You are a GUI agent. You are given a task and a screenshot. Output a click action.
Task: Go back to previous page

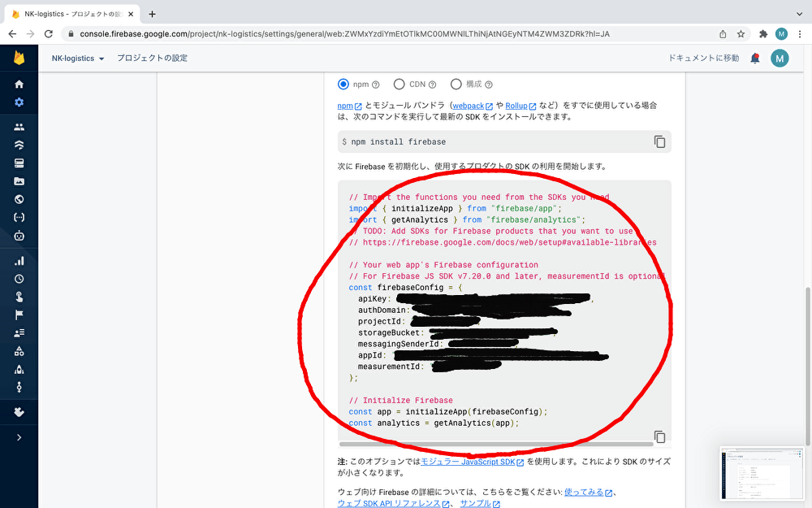click(12, 33)
